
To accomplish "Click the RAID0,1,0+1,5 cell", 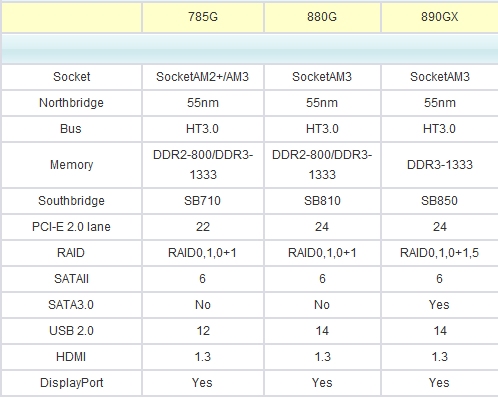I will pos(440,253).
